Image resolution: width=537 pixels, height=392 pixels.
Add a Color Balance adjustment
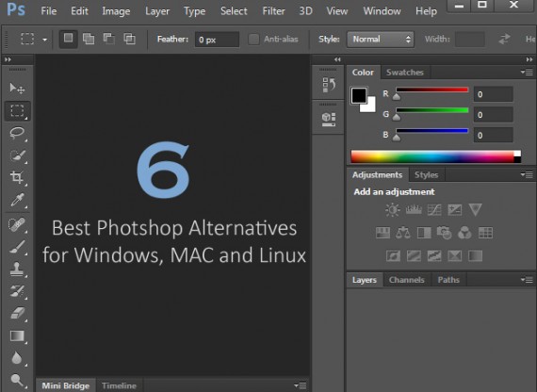(403, 233)
